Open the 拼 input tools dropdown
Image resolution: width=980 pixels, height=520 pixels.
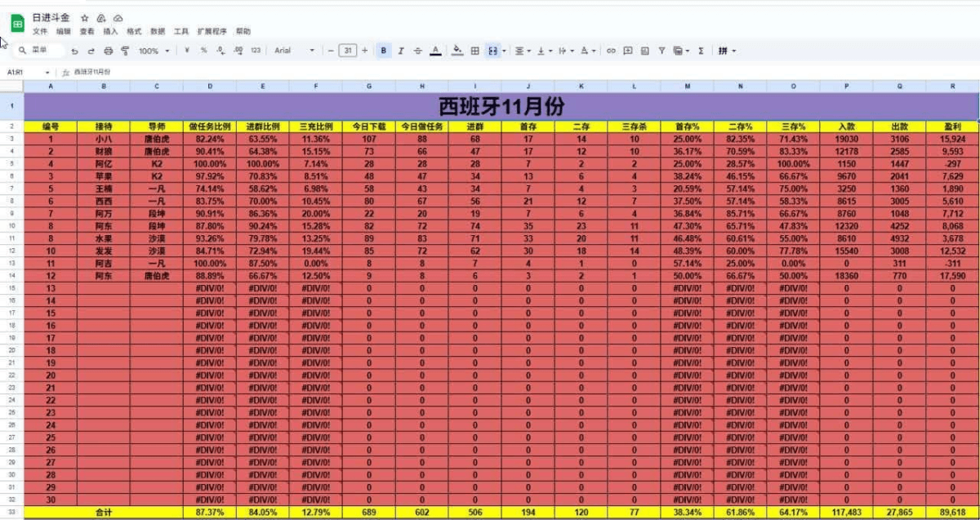(x=727, y=51)
